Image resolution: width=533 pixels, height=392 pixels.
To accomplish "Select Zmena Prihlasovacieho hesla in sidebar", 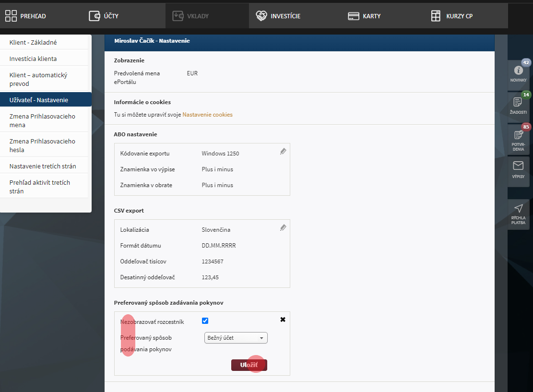I will click(42, 145).
